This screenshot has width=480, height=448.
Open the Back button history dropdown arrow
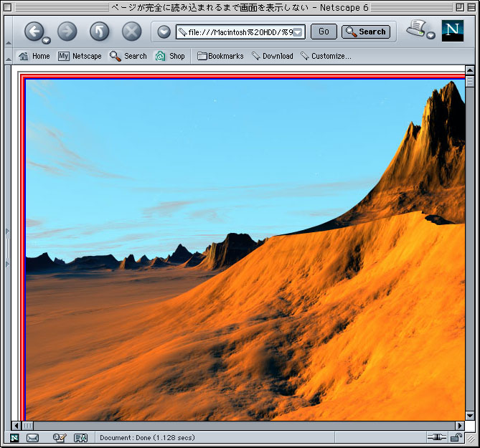point(46,40)
